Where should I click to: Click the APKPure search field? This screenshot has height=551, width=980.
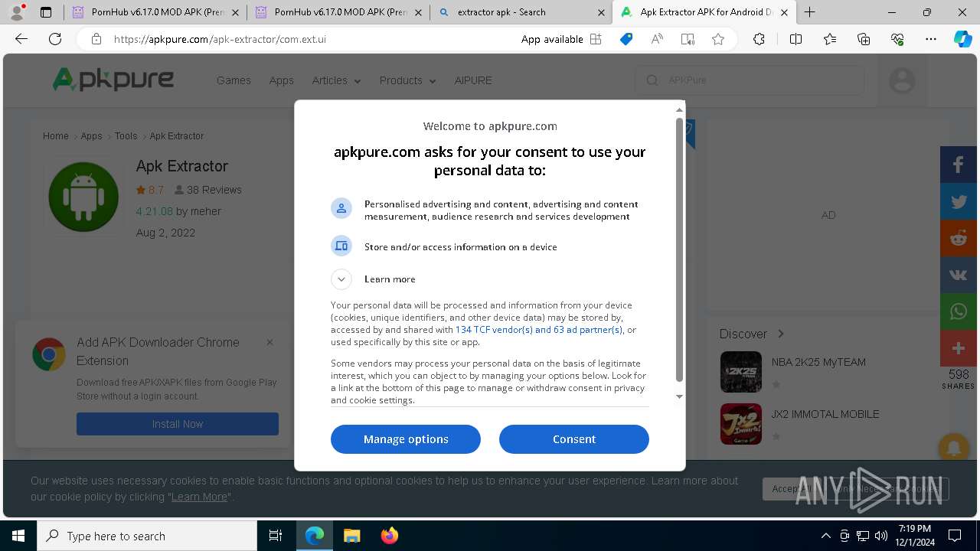coord(750,80)
